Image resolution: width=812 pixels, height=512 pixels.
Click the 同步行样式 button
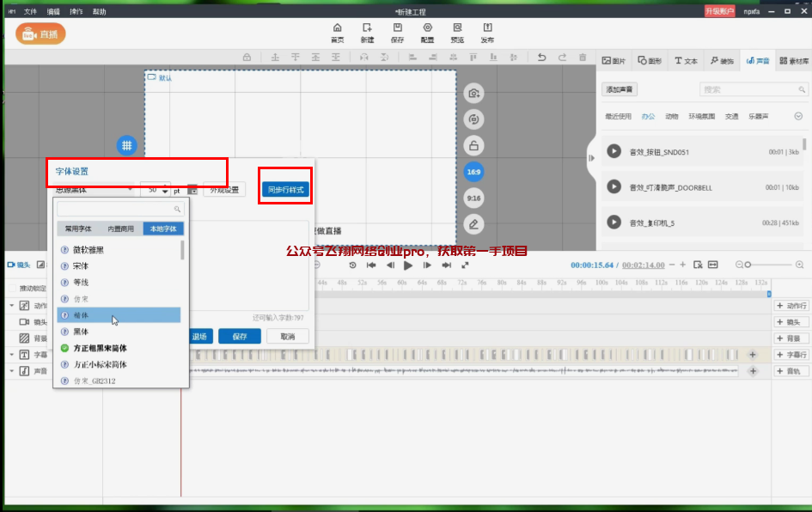coord(285,189)
